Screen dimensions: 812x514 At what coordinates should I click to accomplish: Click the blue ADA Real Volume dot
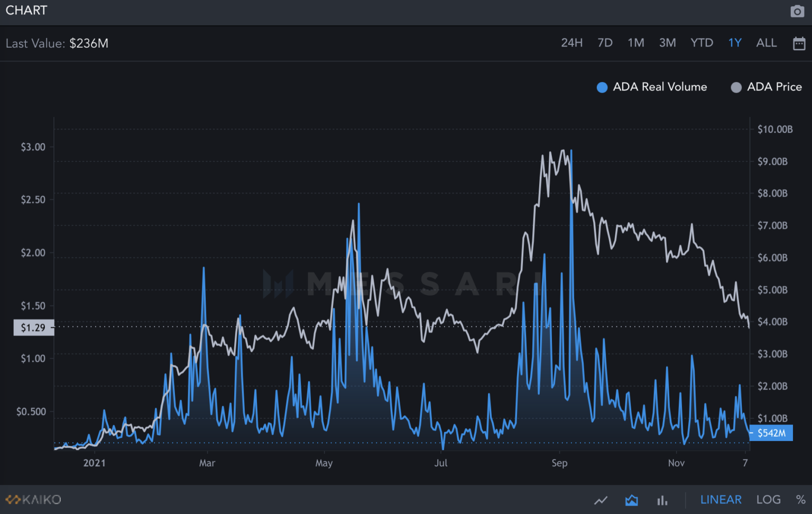(602, 87)
